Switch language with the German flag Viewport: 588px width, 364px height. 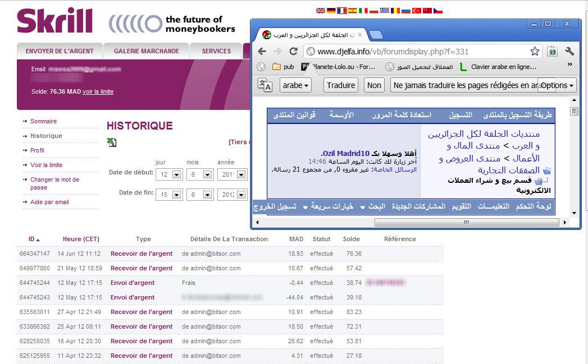pos(331,11)
